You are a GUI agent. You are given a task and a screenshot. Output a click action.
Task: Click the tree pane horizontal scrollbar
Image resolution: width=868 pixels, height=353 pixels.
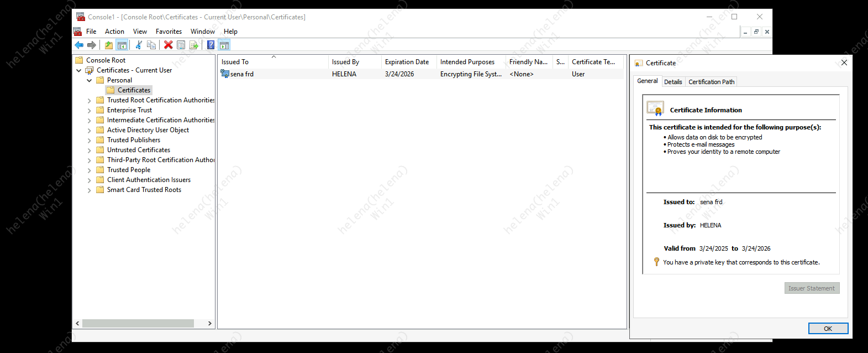pyautogui.click(x=138, y=323)
